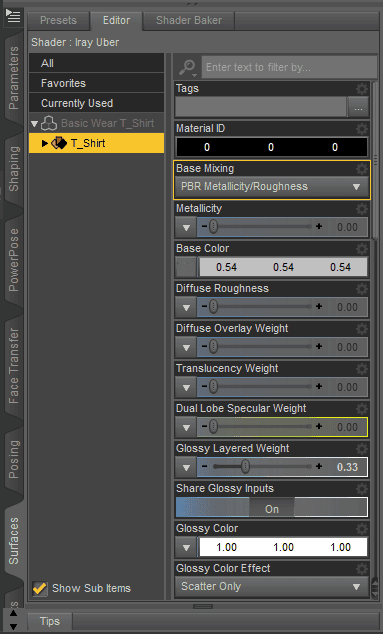Open gear settings for Glossy Color

pyautogui.click(x=362, y=529)
